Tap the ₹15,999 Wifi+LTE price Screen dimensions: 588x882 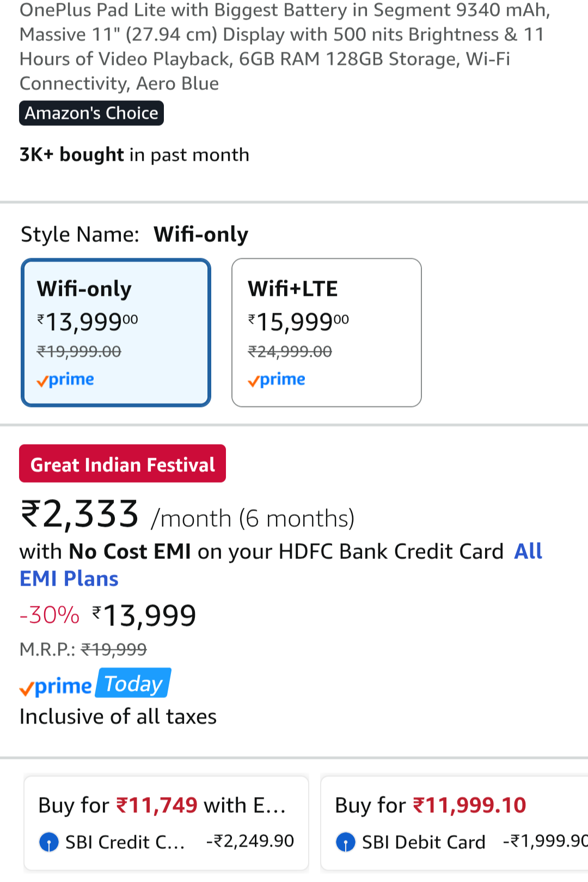point(298,322)
